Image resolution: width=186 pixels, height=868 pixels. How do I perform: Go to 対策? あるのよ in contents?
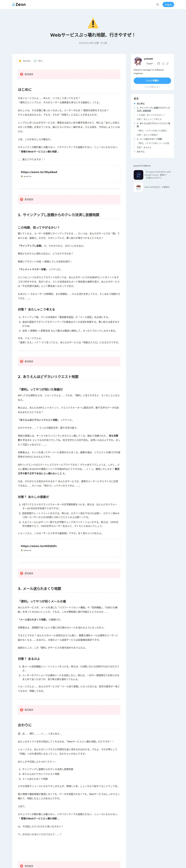[144, 147]
